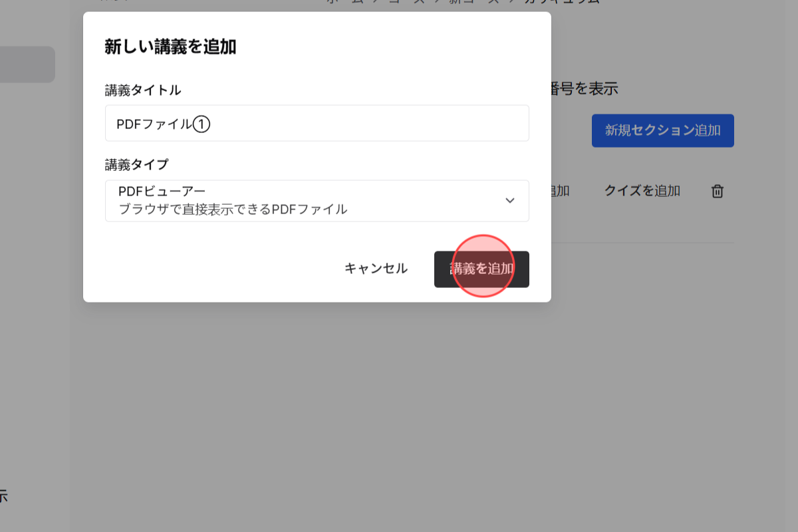
Task: Toggle the 番号を表示 option
Action: coord(585,88)
